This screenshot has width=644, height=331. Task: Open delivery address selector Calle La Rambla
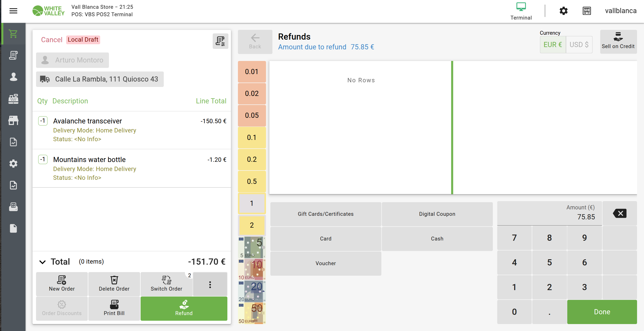tap(100, 79)
